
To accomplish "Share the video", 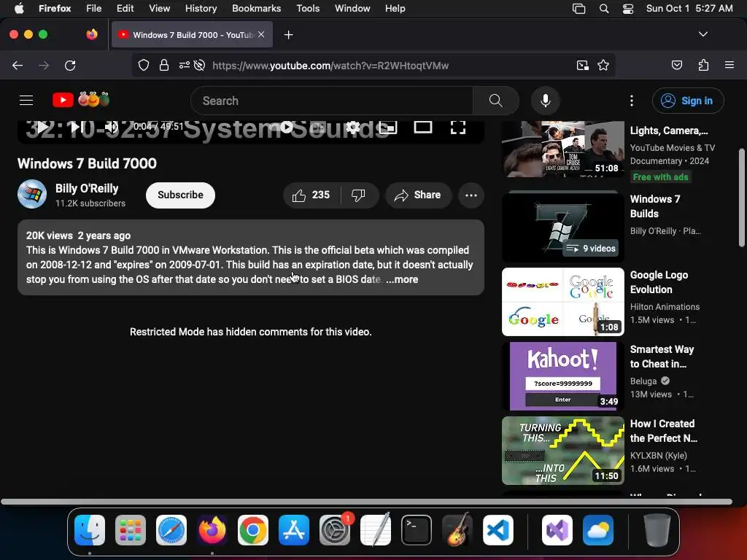I will (x=418, y=195).
